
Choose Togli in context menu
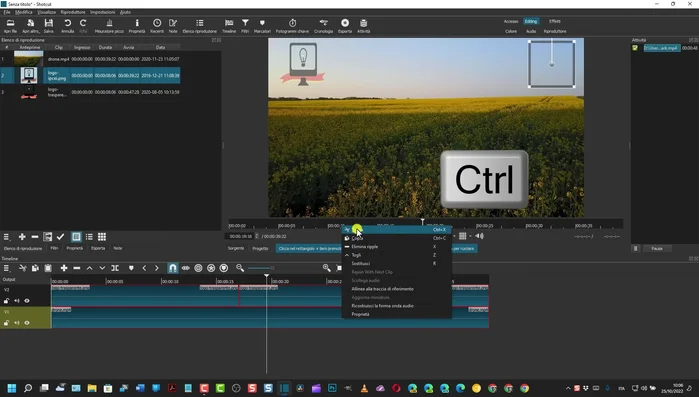(397, 255)
